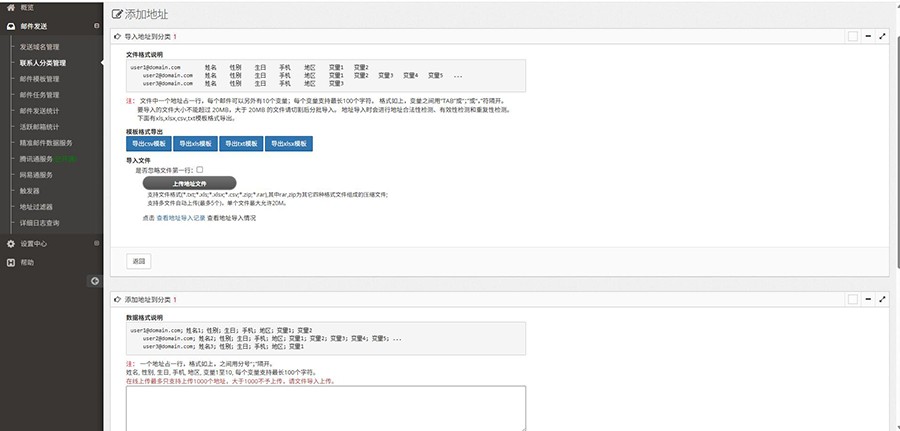The width and height of the screenshot is (900, 431).
Task: Open 详细日志查询 menu item
Action: tap(39, 223)
